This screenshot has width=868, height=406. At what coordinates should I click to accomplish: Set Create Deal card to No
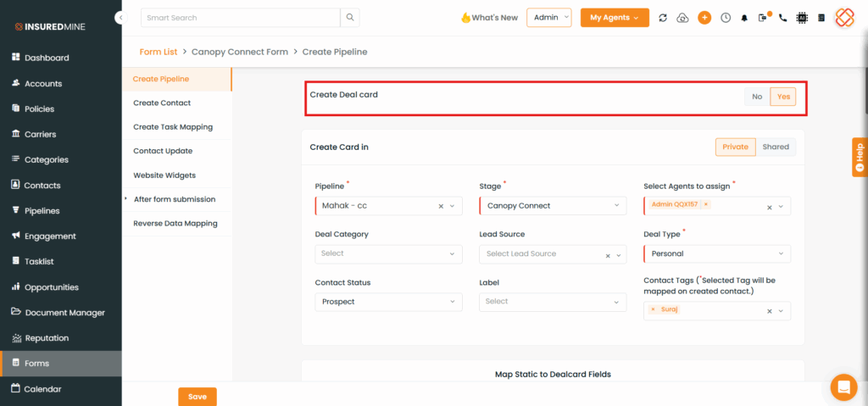point(757,97)
